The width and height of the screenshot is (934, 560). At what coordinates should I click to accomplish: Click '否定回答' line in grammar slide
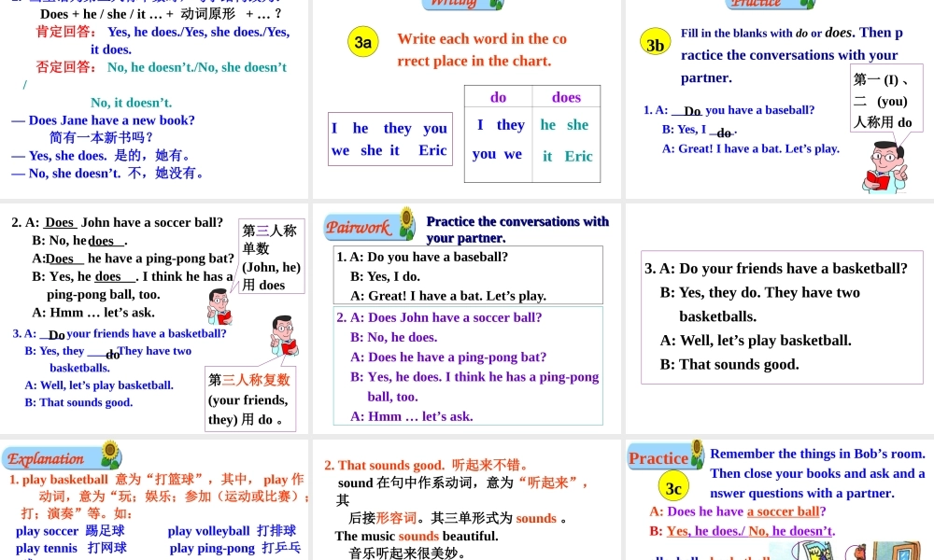pyautogui.click(x=162, y=67)
